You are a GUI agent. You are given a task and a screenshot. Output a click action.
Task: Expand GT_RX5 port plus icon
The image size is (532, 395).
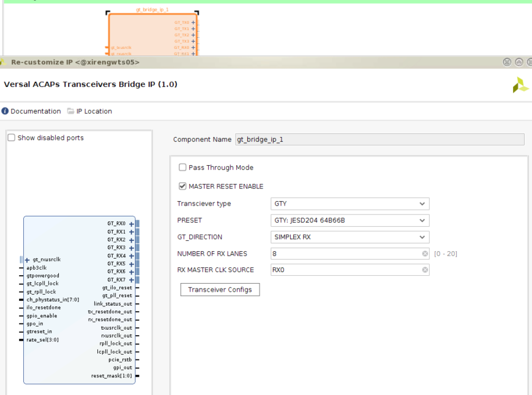click(131, 264)
